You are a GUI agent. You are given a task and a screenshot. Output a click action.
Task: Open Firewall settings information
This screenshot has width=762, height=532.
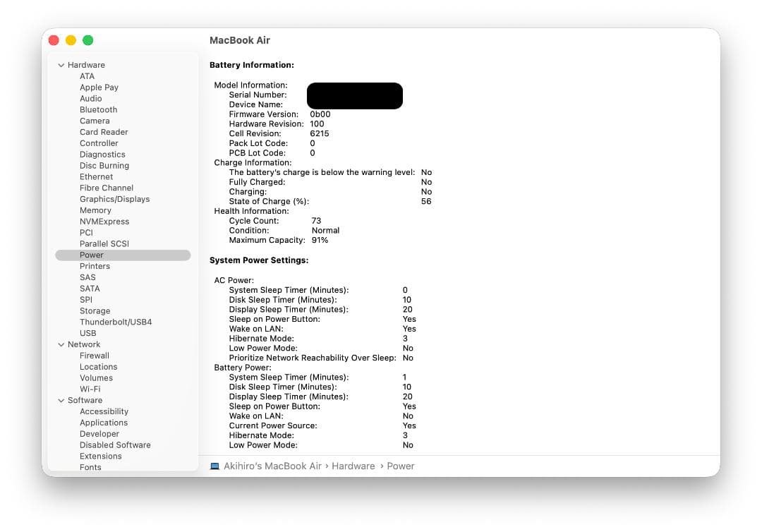(x=95, y=355)
